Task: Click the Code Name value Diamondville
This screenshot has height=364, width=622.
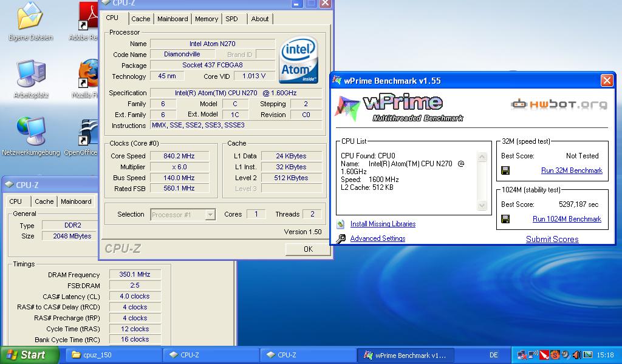Action: point(182,54)
